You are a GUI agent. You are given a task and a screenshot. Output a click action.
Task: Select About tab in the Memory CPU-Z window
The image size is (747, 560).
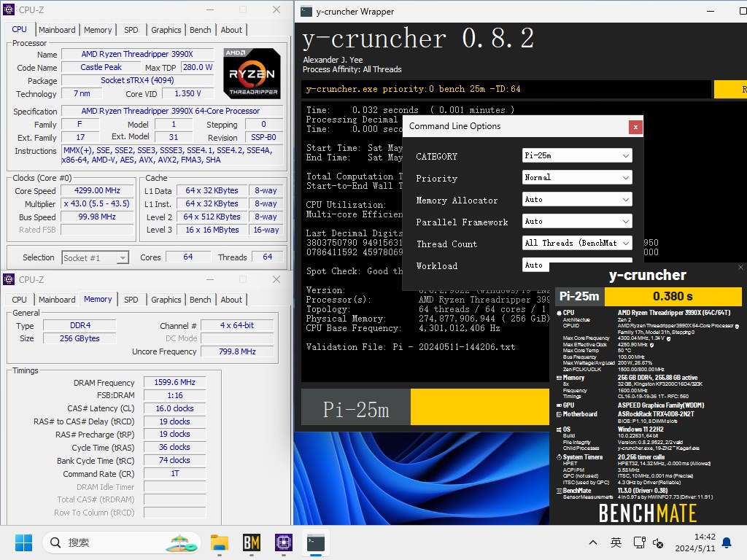(x=231, y=300)
